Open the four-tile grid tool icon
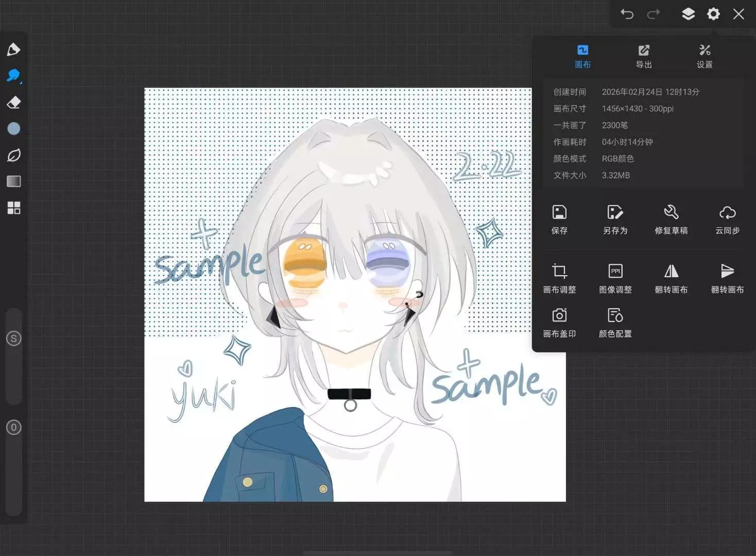The image size is (756, 556). (x=13, y=208)
